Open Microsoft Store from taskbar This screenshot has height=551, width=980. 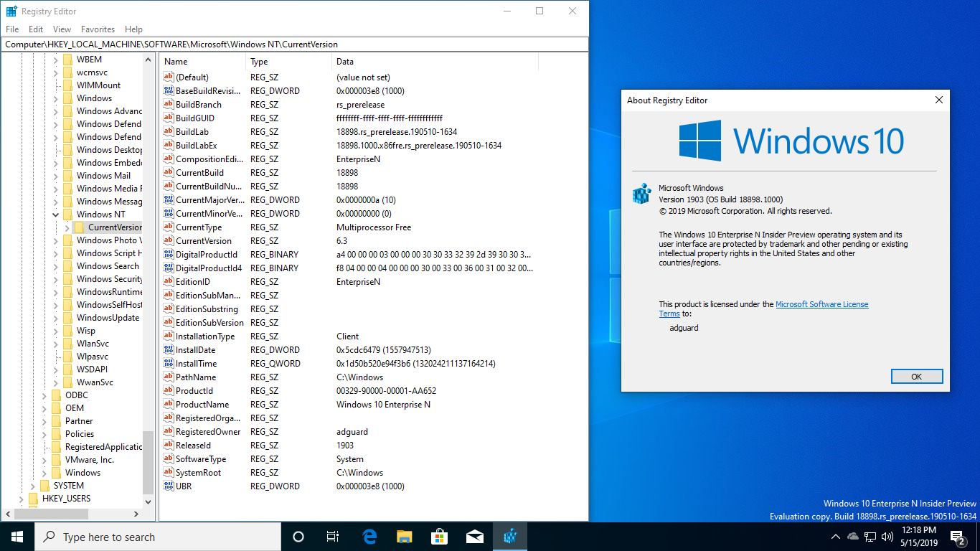(440, 537)
